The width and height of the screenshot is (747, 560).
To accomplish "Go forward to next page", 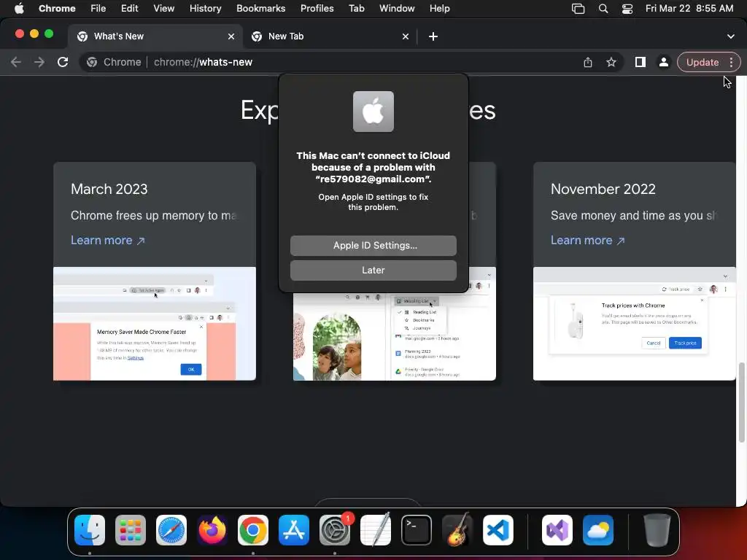I will (x=39, y=62).
